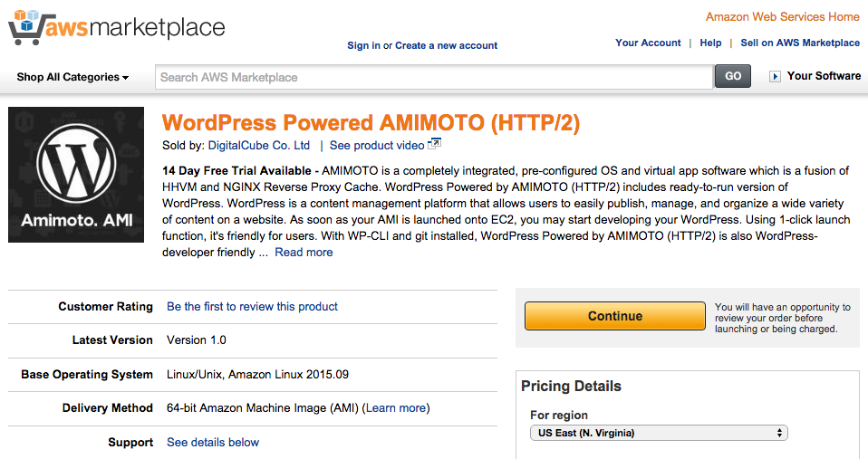Click See product video link
Screen dimensions: 868x459
[x=377, y=146]
